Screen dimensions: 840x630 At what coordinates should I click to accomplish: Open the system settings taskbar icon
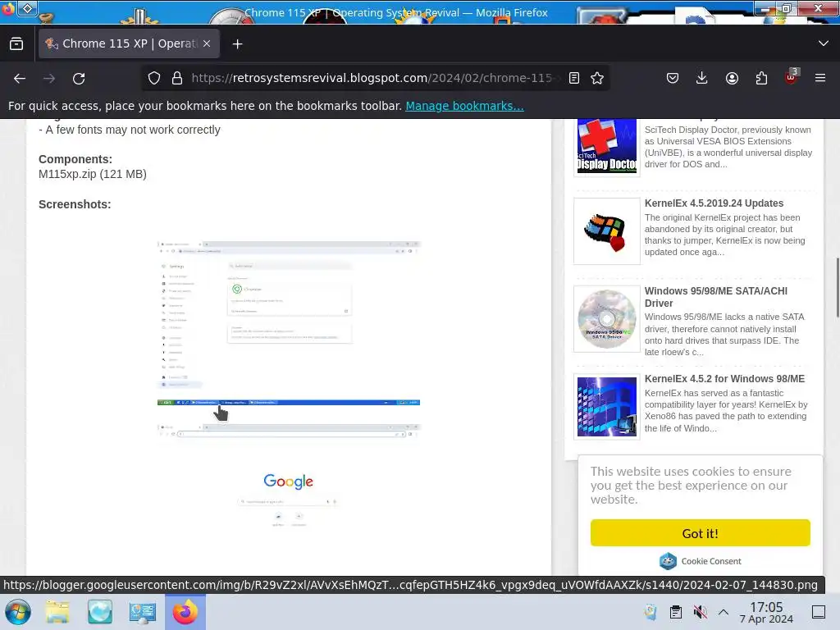tap(143, 612)
